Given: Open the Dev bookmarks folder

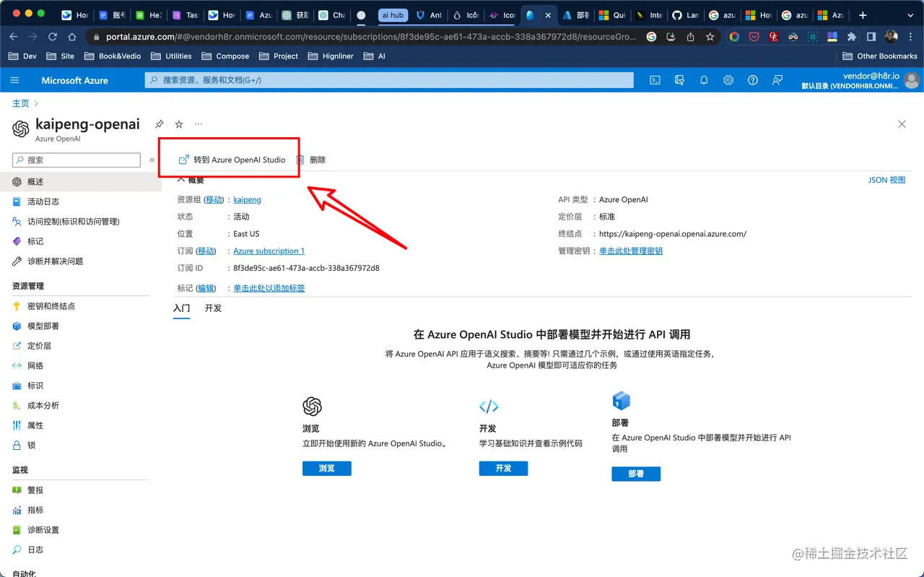Looking at the screenshot, I should [x=22, y=56].
